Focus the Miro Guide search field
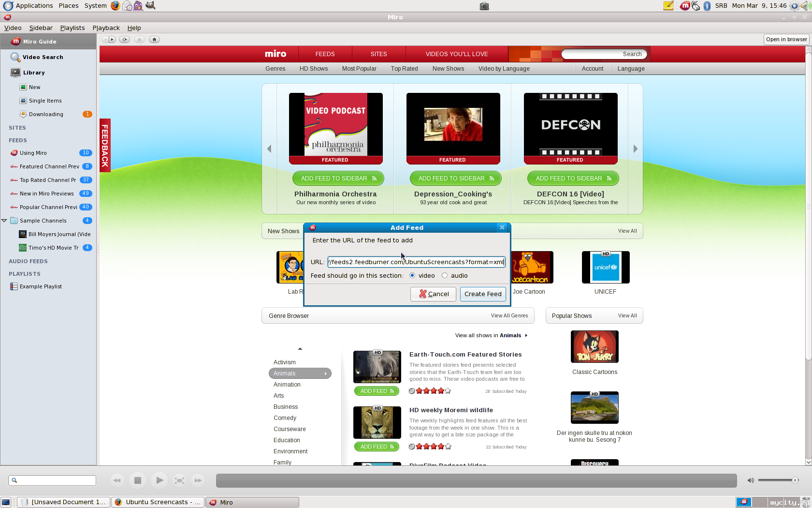This screenshot has width=812, height=508. [604, 54]
